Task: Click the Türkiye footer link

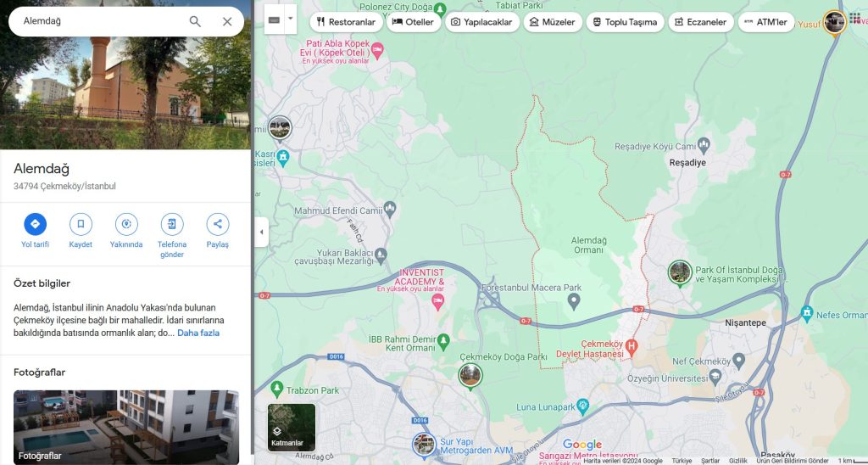Action: (x=682, y=461)
